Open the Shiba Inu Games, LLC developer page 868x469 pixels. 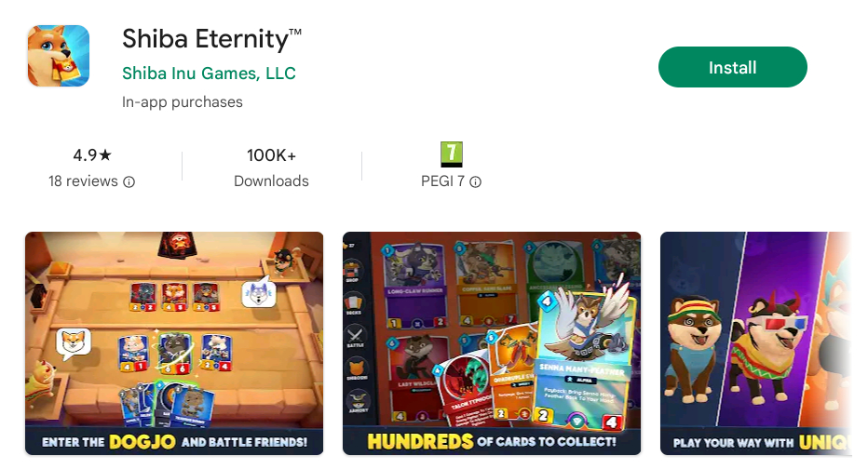[x=209, y=73]
